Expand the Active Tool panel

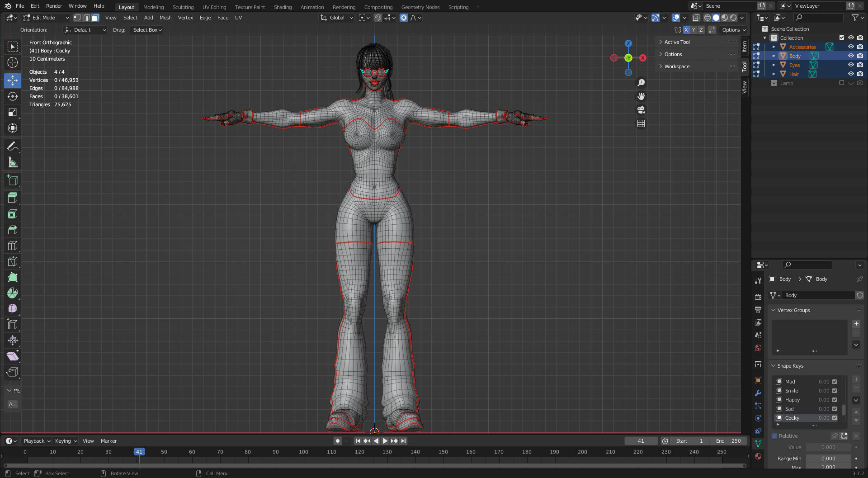click(x=677, y=42)
